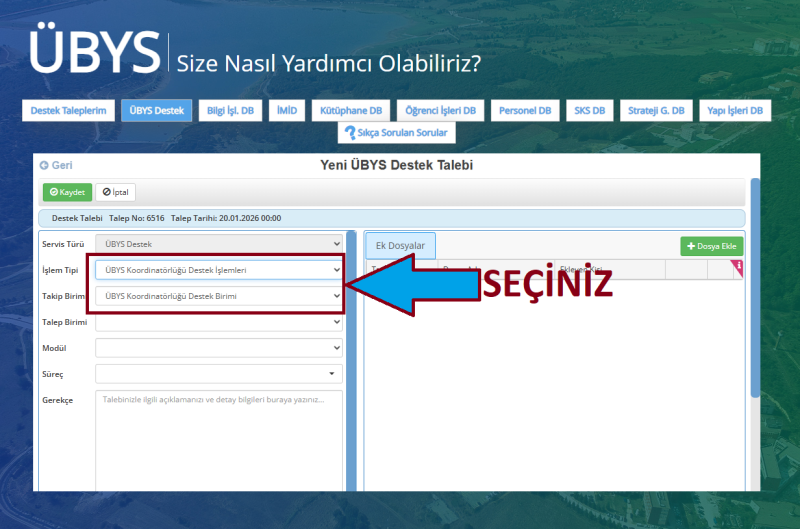Click the red info icon in the file table corner
This screenshot has height=529, width=800.
(738, 266)
